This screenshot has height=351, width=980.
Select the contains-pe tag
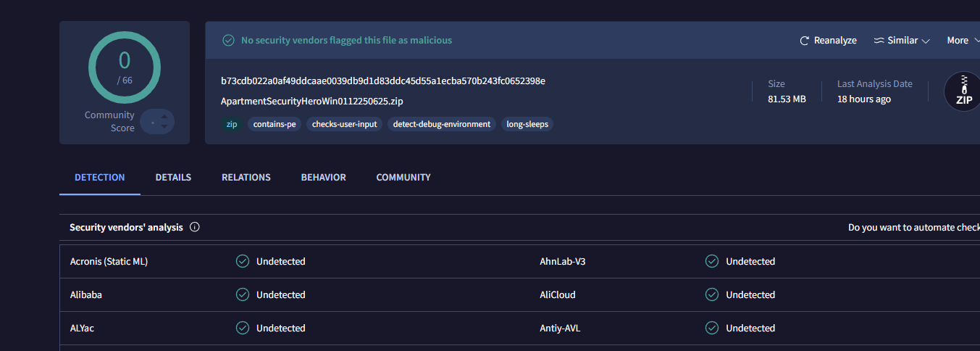[275, 124]
